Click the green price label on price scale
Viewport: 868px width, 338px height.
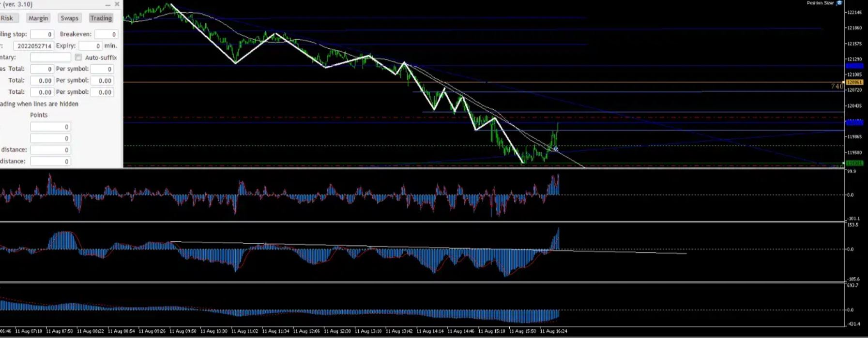(x=854, y=163)
